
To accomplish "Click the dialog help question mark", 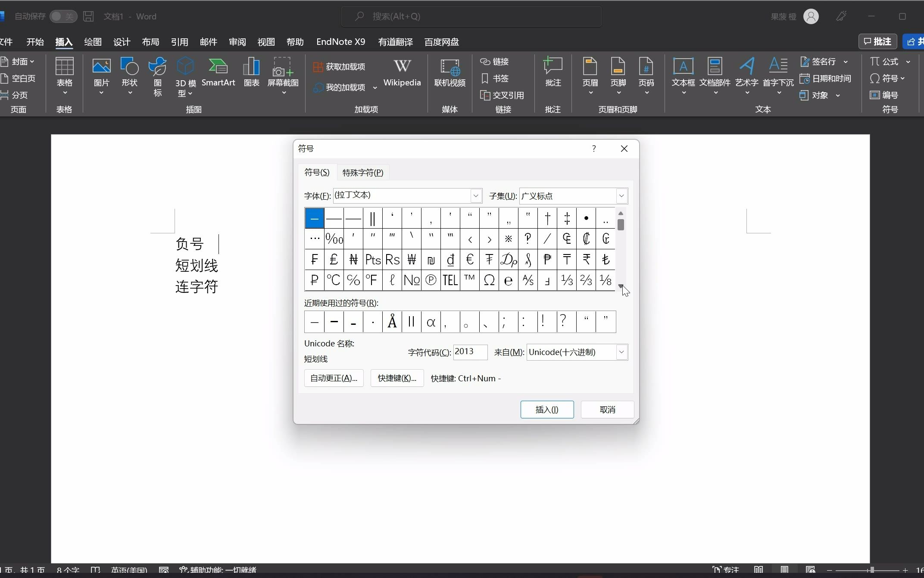I will coord(594,149).
